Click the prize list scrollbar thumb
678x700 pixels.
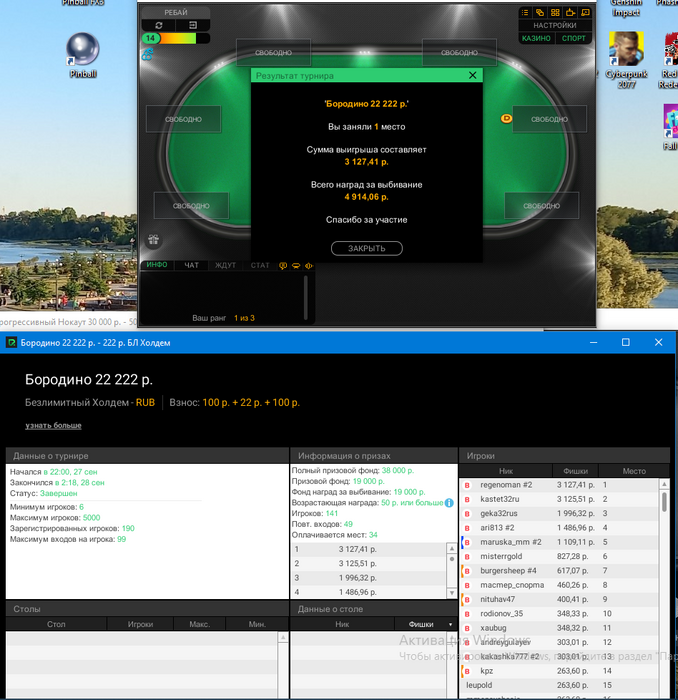pyautogui.click(x=452, y=559)
